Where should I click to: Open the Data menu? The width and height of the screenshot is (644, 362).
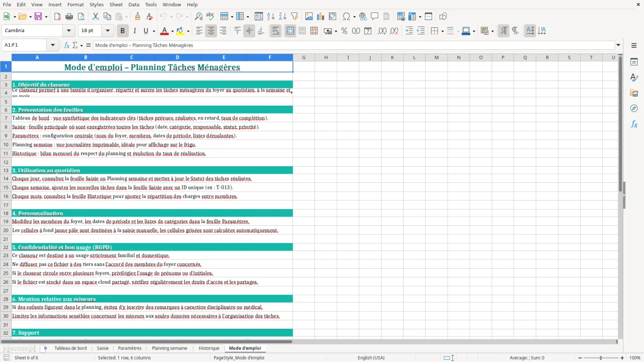[134, 4]
